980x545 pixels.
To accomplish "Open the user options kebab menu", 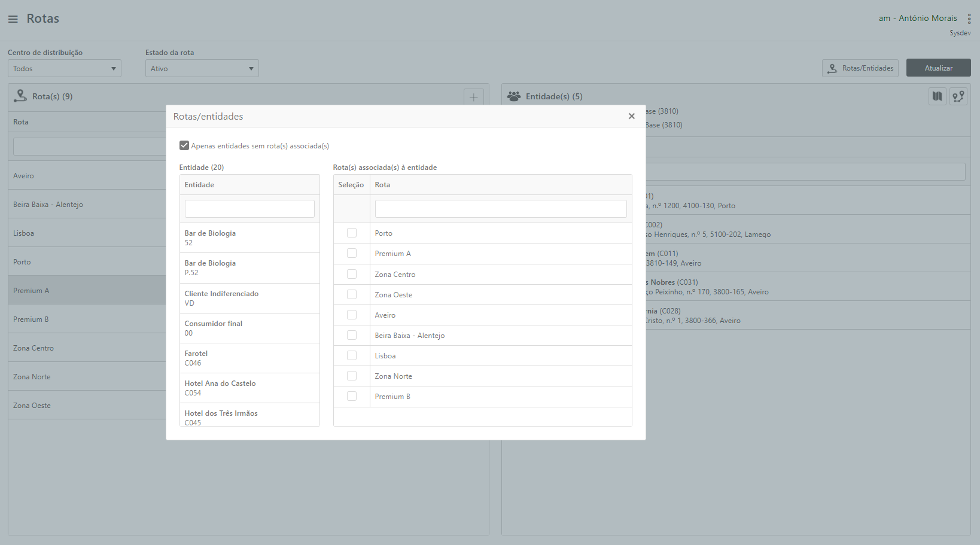I will [x=969, y=19].
